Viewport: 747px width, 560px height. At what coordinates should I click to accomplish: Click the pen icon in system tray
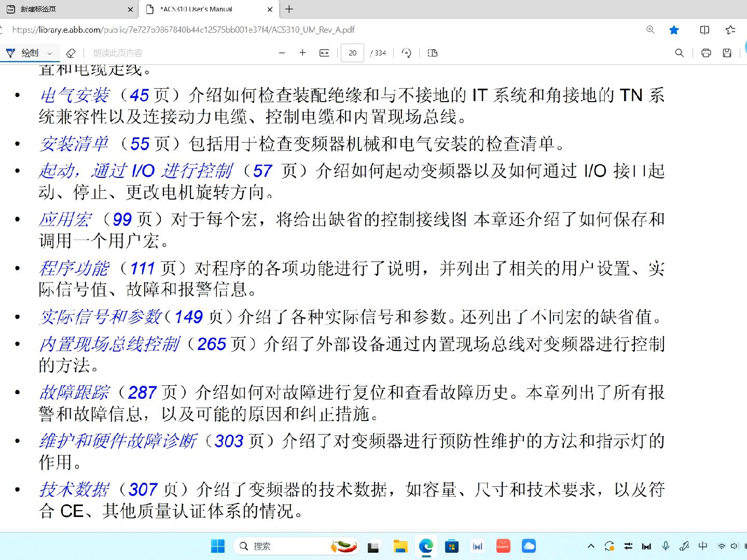[x=684, y=546]
